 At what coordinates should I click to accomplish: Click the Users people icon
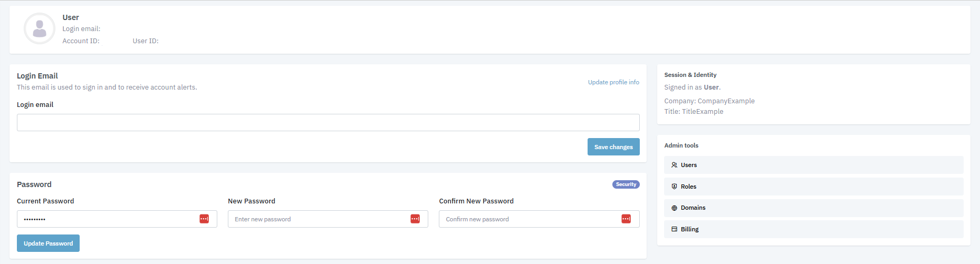pos(674,165)
